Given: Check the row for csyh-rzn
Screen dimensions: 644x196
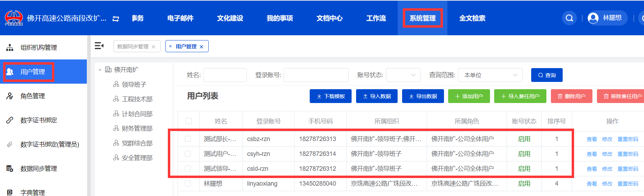Looking at the screenshot, I should (x=188, y=153).
